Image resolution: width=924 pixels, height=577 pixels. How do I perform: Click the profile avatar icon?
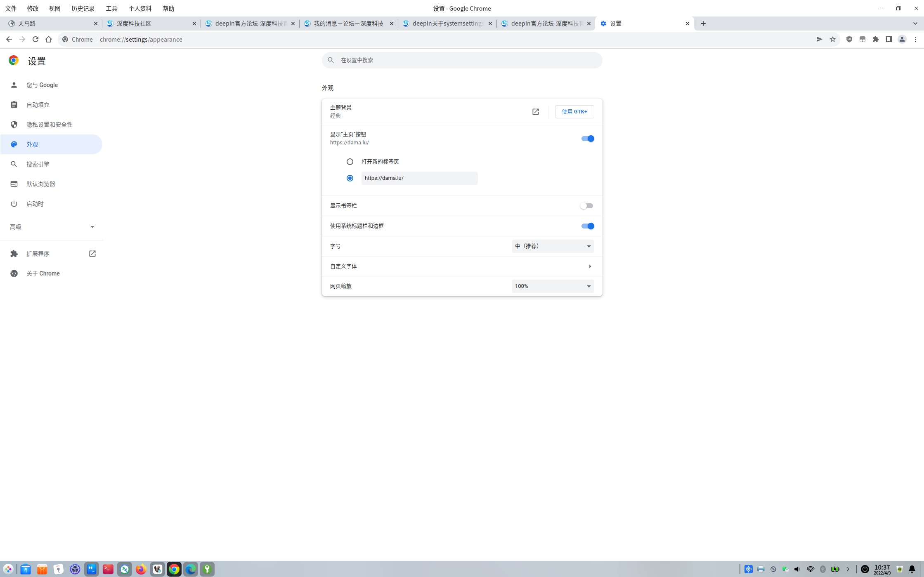pos(902,39)
